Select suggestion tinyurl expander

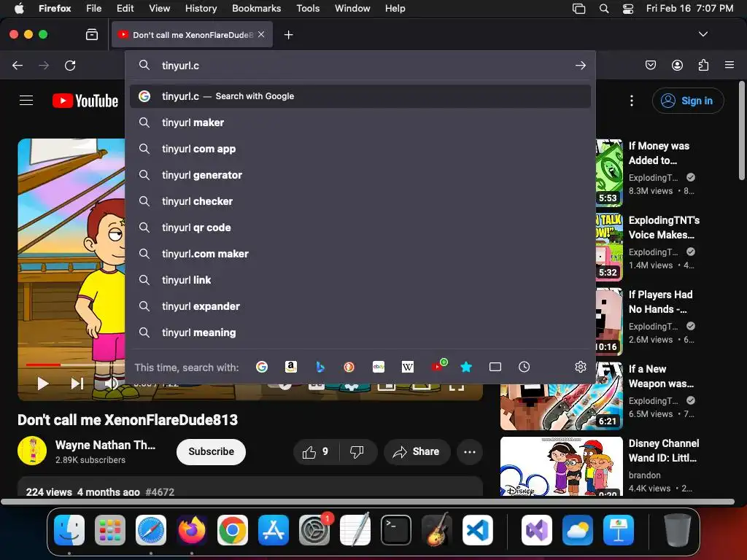coord(360,306)
